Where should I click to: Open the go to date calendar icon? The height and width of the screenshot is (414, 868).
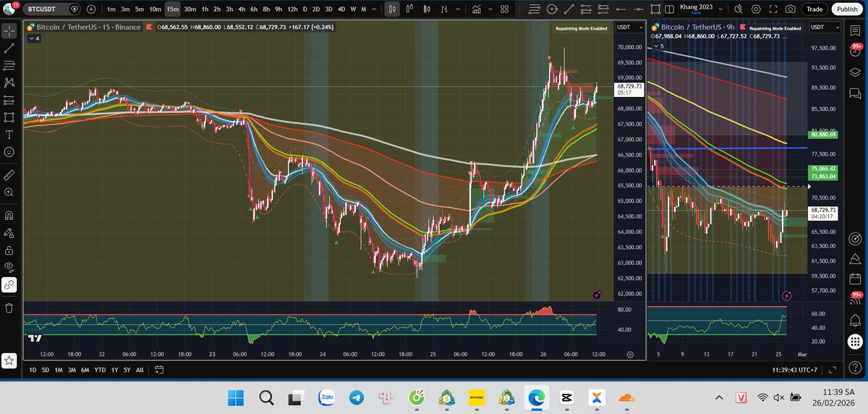pos(159,370)
